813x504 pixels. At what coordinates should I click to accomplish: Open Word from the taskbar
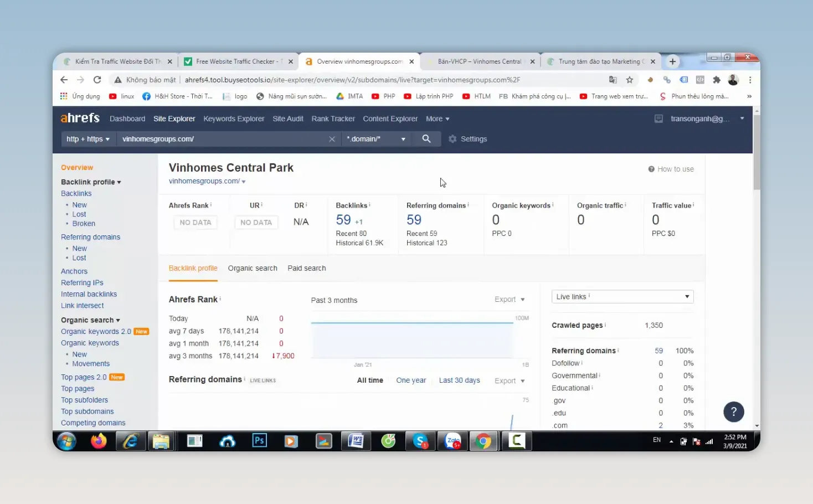pyautogui.click(x=356, y=441)
